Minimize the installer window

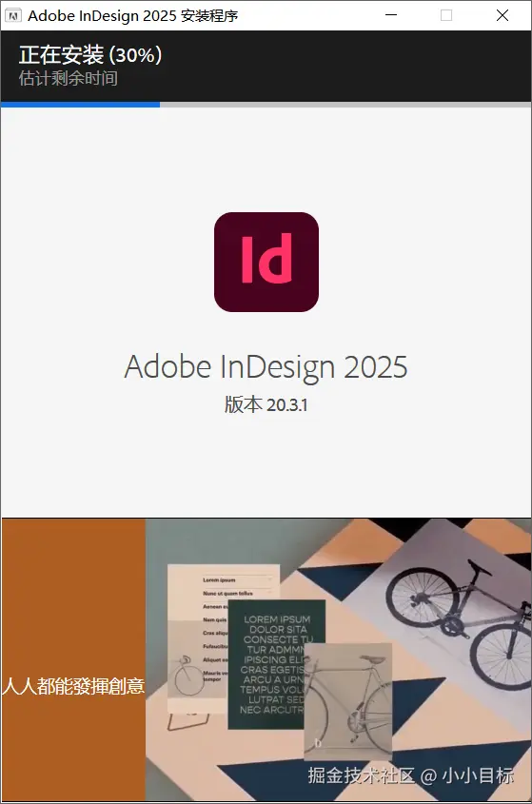click(x=391, y=15)
